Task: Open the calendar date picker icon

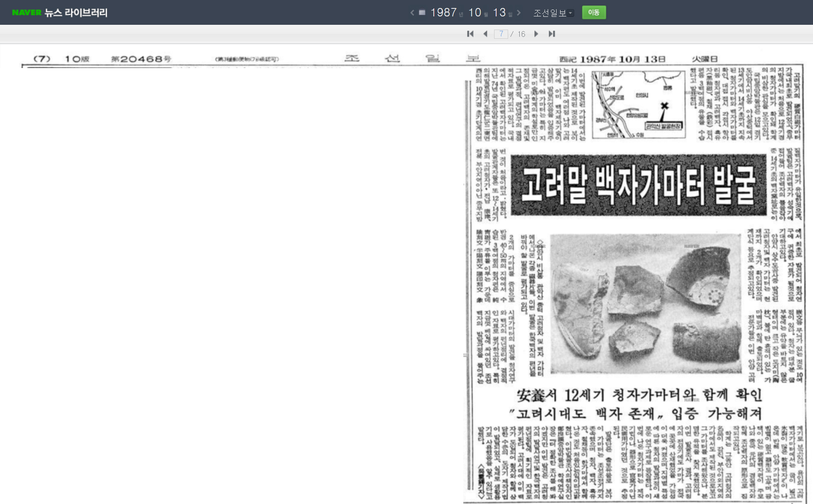Action: click(x=422, y=12)
